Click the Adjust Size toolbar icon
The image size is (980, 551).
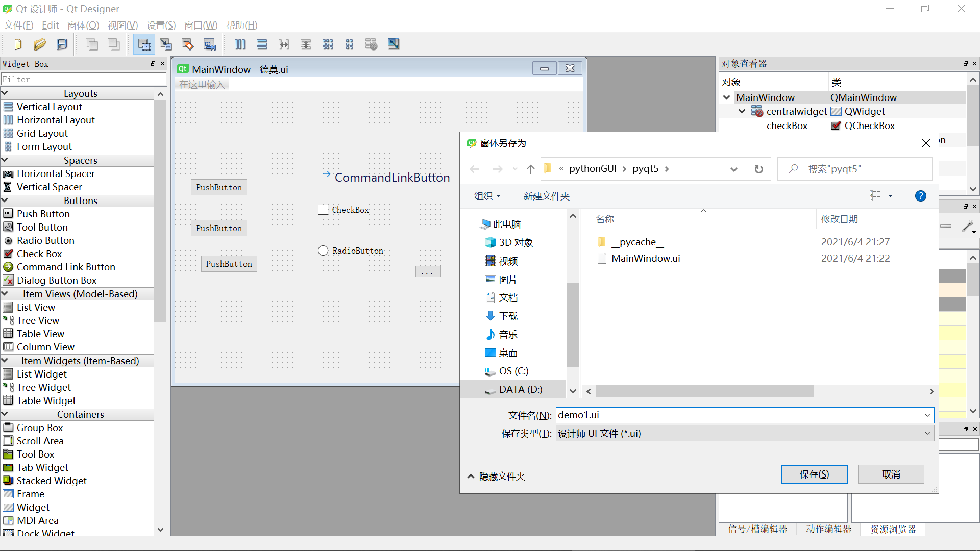(x=394, y=44)
